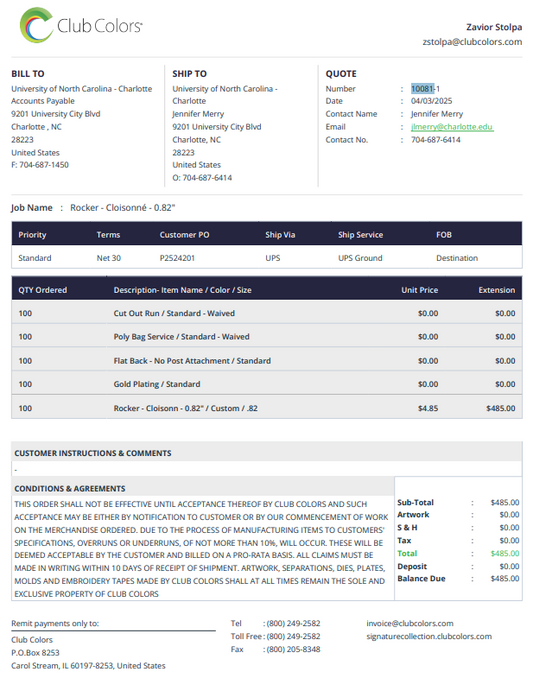
Task: Click the Fax number (800) 205-8348
Action: click(293, 649)
